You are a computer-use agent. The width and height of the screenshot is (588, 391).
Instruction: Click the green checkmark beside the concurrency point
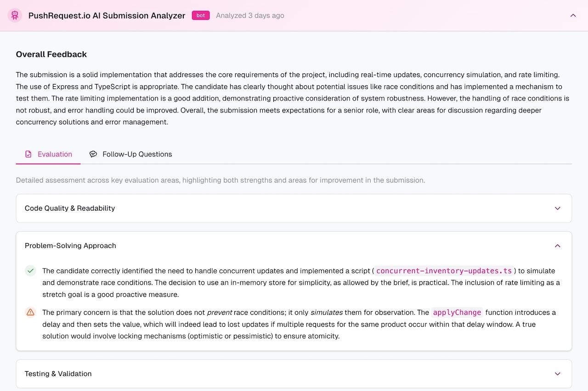point(30,271)
